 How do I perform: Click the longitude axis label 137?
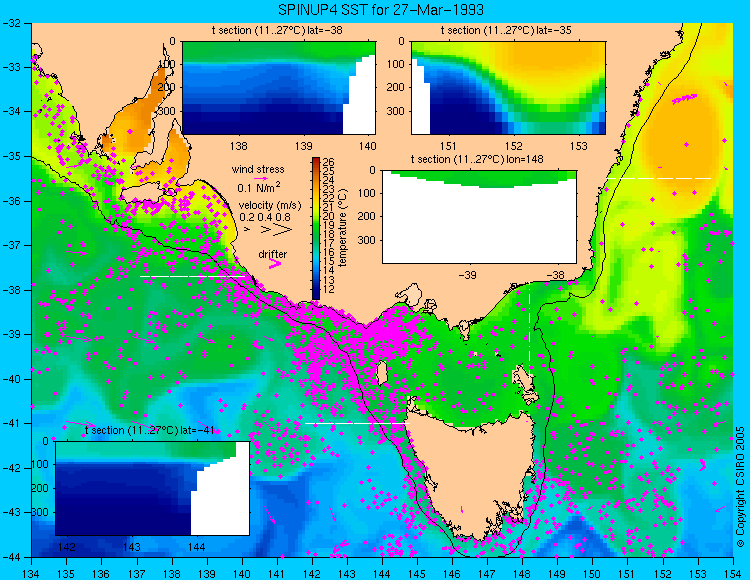point(136,574)
